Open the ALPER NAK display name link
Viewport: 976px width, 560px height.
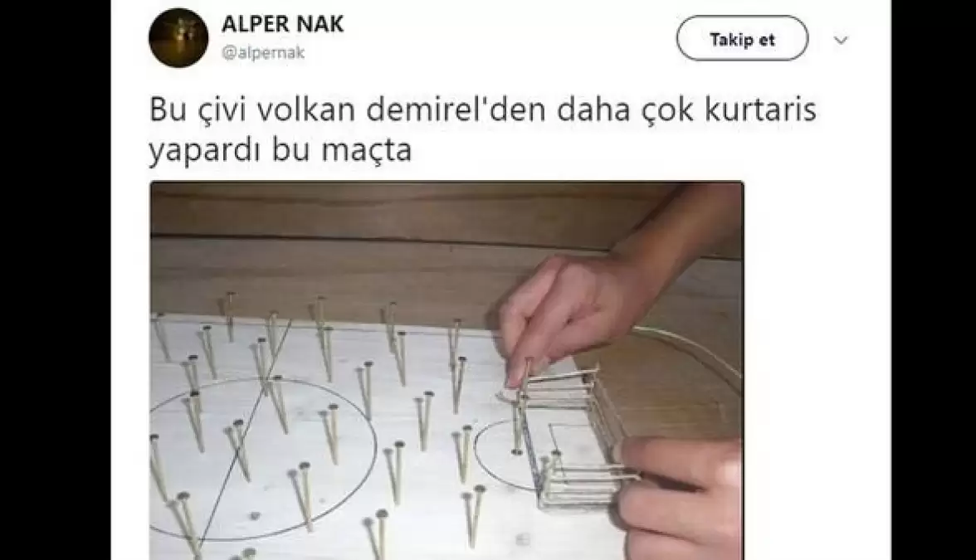pos(282,23)
